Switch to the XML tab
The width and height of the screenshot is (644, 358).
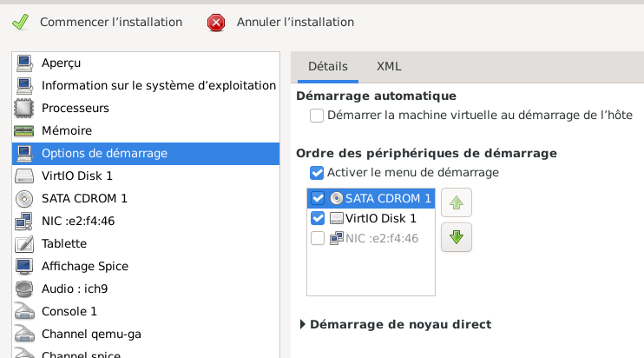(389, 67)
